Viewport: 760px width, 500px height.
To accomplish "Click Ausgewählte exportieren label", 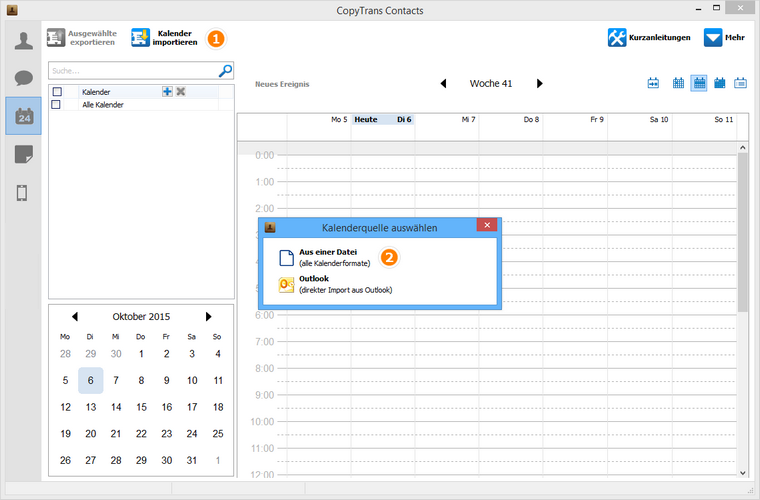I will click(92, 38).
